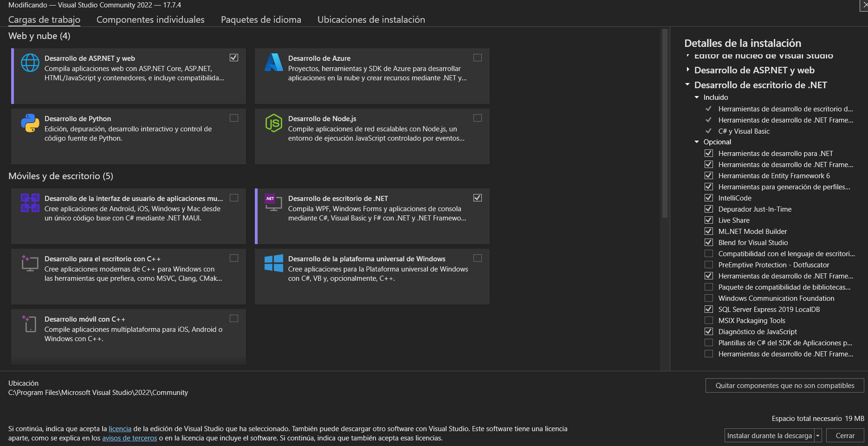Switch to Cargas de trabajo tab
Screen dimensions: 868x446
point(44,19)
